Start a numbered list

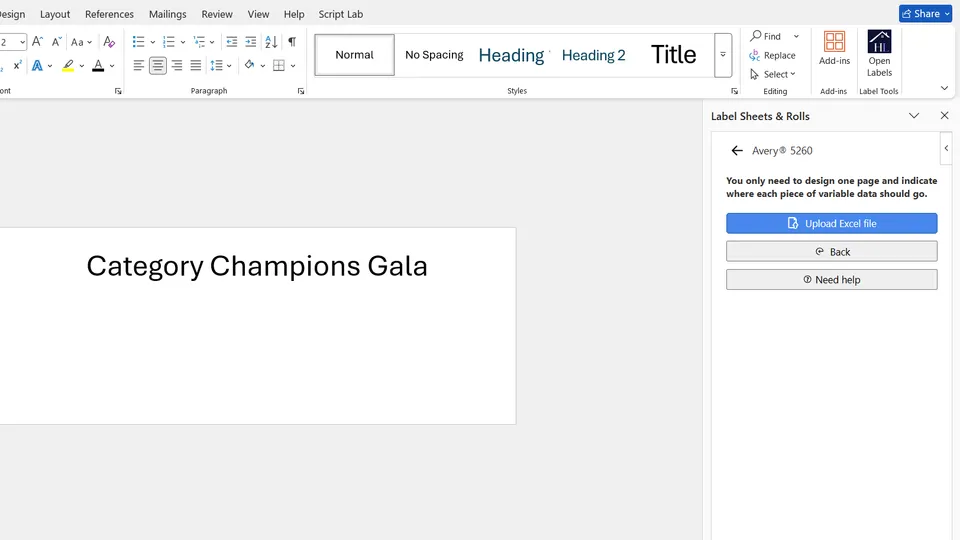click(x=169, y=42)
